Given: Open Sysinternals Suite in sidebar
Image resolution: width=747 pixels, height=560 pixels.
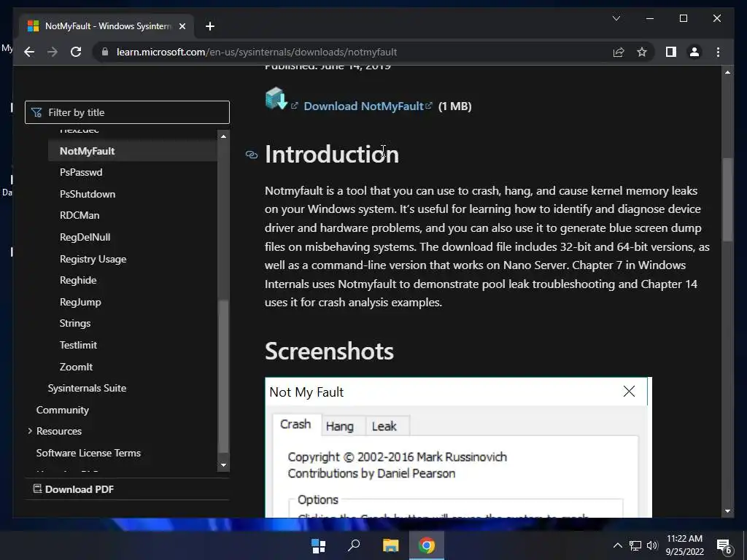Looking at the screenshot, I should point(88,388).
